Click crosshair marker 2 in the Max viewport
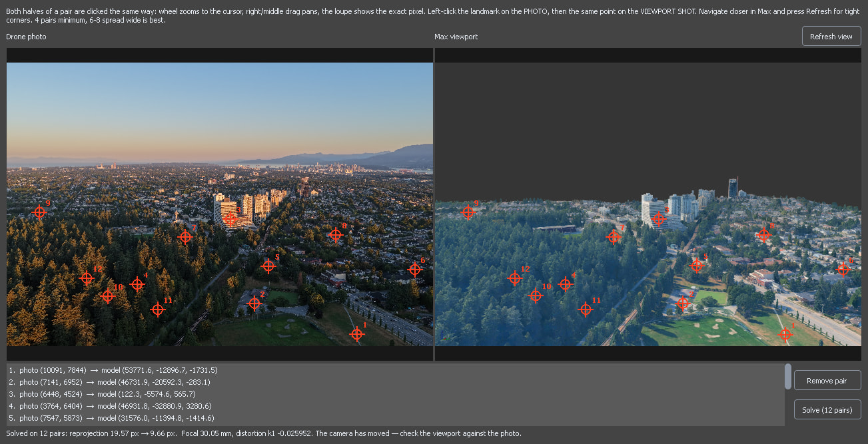 683,304
